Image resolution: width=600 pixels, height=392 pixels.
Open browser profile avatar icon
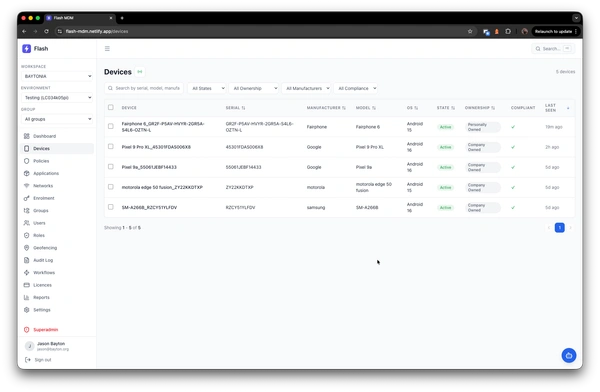pyautogui.click(x=525, y=31)
